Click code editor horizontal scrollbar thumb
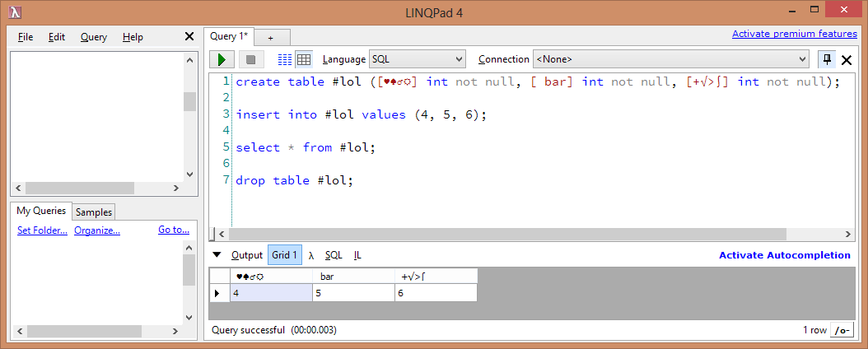Image resolution: width=868 pixels, height=349 pixels. 507,234
